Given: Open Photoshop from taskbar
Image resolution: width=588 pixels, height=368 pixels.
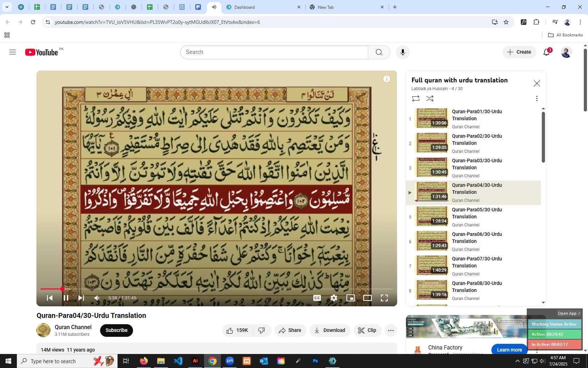Looking at the screenshot, I should 315,361.
